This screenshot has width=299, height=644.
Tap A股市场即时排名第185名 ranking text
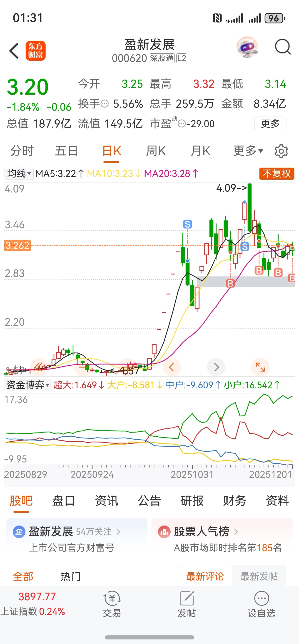(228, 548)
